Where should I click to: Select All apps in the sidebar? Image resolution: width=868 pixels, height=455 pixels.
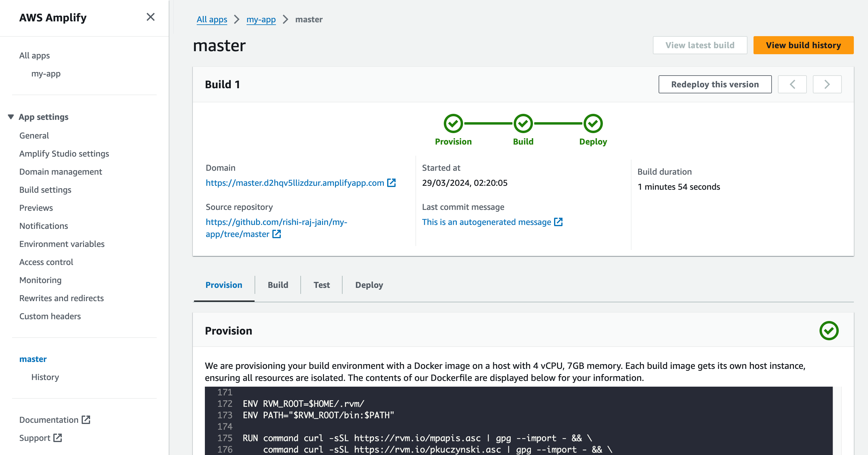pyautogui.click(x=34, y=56)
